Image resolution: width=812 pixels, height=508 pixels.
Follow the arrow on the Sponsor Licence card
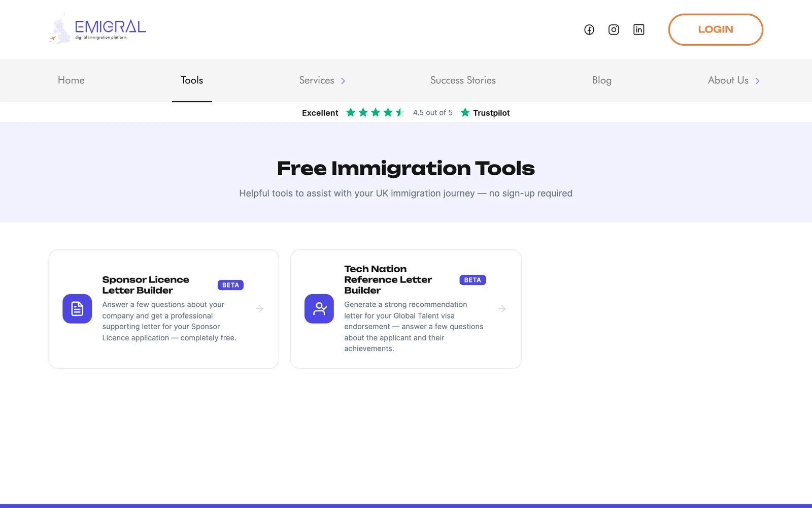point(259,308)
